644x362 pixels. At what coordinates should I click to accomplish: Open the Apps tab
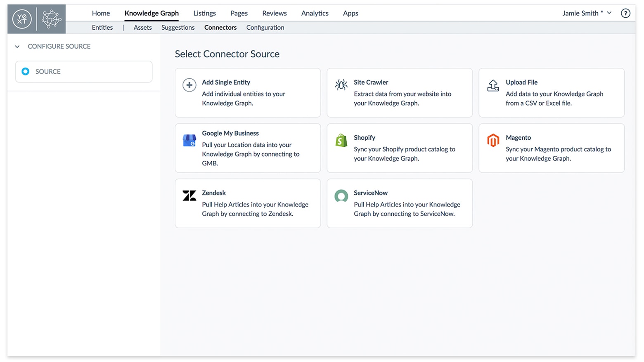tap(350, 13)
